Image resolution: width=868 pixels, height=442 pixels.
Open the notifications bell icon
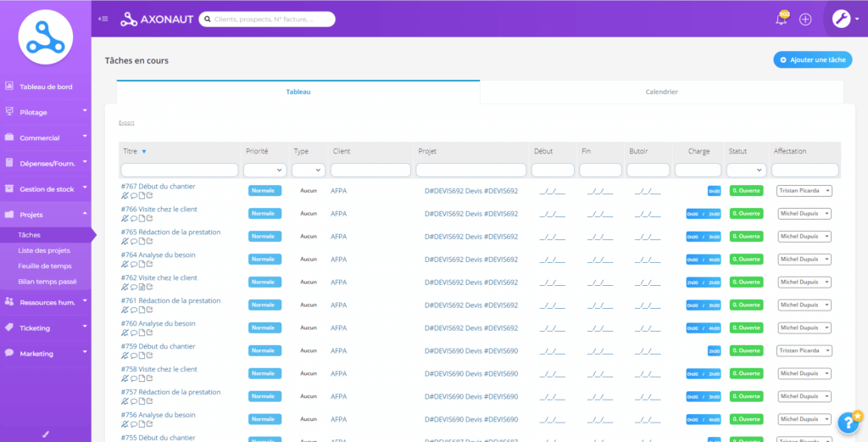pyautogui.click(x=782, y=20)
